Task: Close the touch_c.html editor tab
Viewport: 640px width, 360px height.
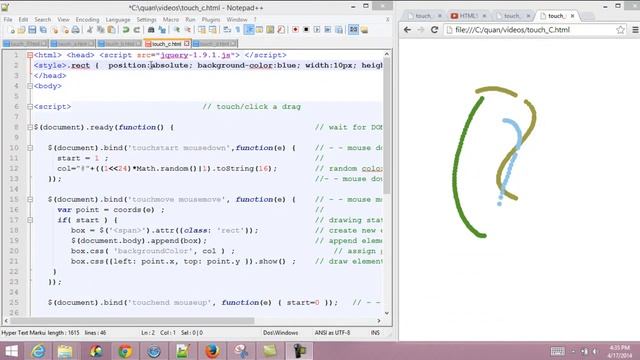Action: coord(187,43)
